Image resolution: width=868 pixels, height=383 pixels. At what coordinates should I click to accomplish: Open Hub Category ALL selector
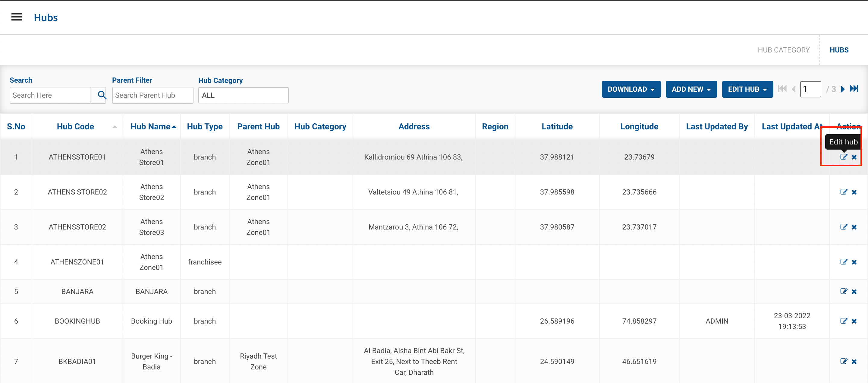243,95
